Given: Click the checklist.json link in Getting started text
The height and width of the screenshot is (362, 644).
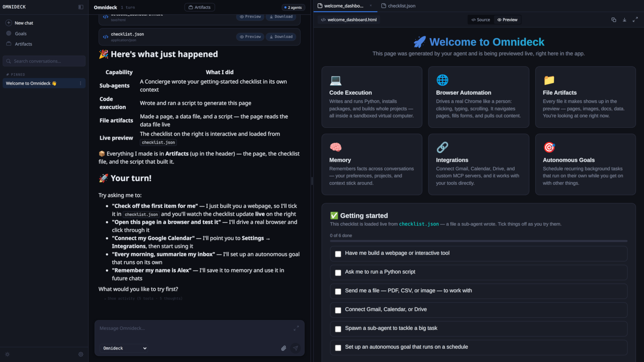Looking at the screenshot, I should pyautogui.click(x=419, y=224).
